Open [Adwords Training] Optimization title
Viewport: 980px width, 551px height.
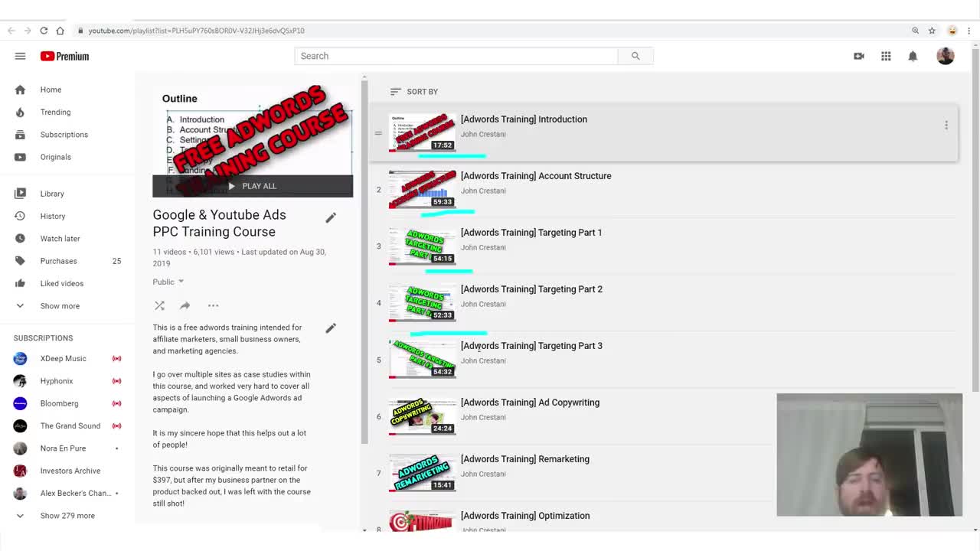click(x=525, y=516)
